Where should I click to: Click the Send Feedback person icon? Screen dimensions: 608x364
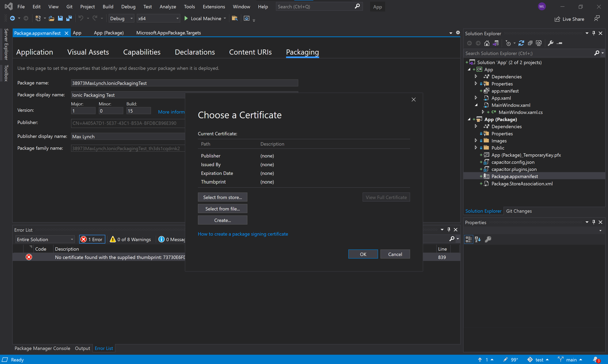[597, 18]
